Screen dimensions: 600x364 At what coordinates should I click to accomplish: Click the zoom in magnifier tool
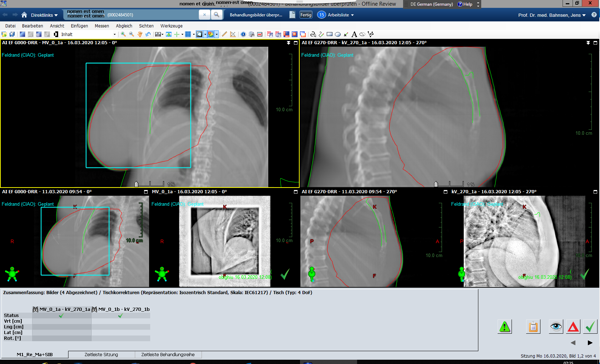pyautogui.click(x=123, y=34)
